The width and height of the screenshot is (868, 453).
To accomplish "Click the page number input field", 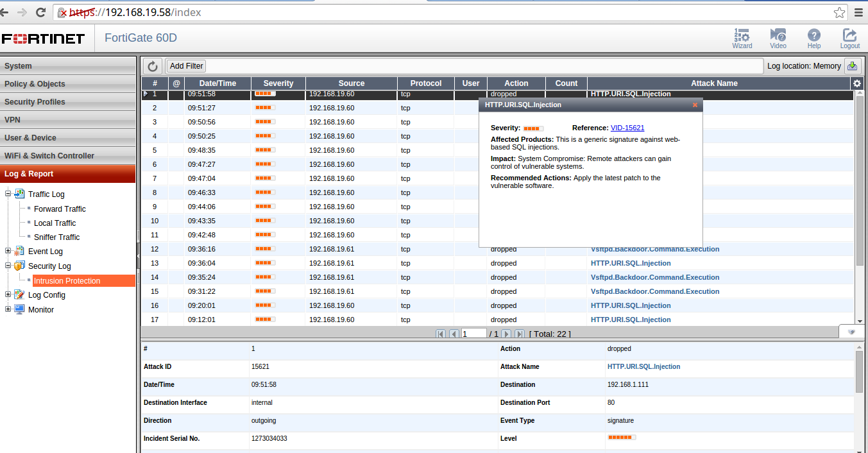I will tap(473, 334).
